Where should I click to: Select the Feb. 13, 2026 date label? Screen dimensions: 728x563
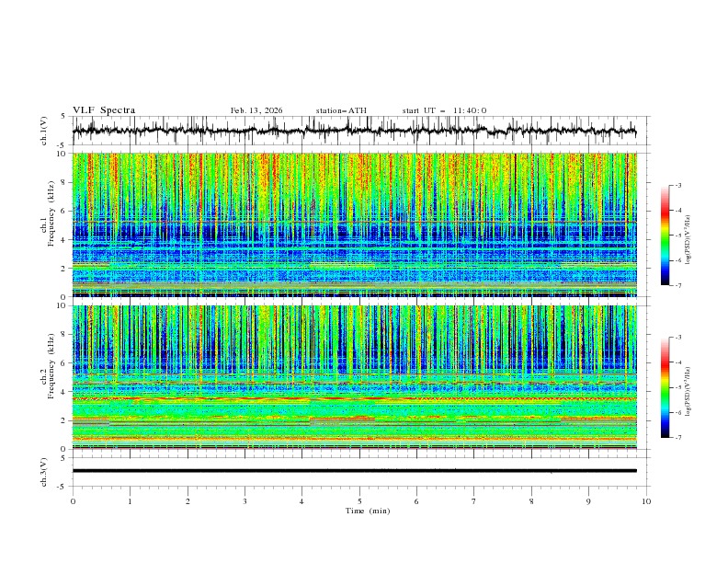[x=256, y=110]
